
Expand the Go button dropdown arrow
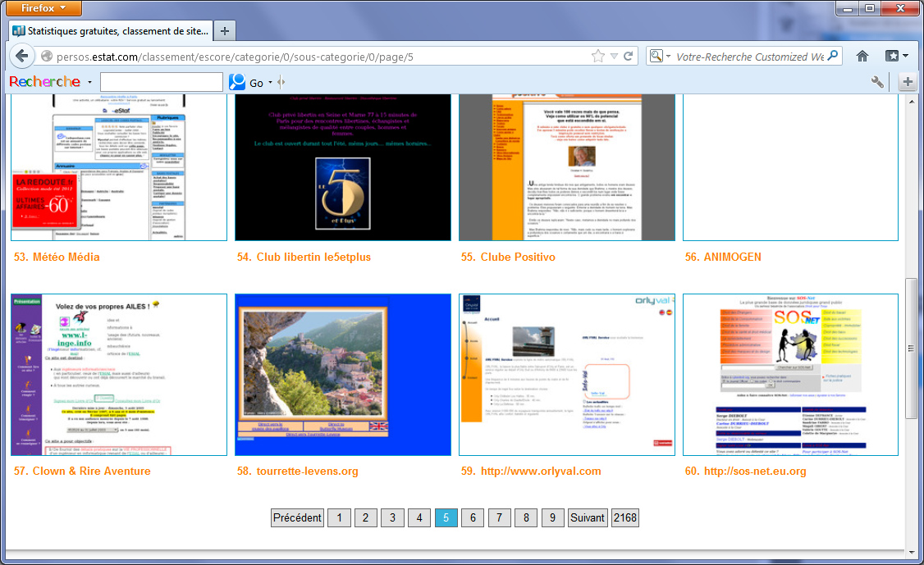[271, 83]
